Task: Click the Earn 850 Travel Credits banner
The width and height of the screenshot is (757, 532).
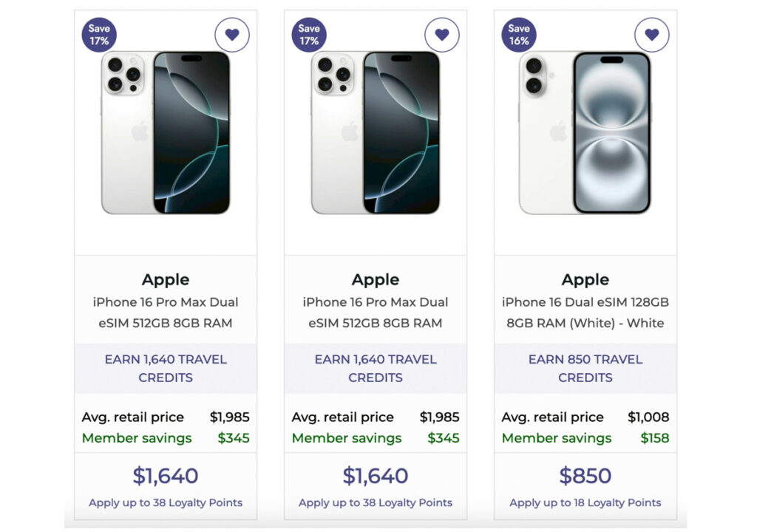Action: pos(585,368)
